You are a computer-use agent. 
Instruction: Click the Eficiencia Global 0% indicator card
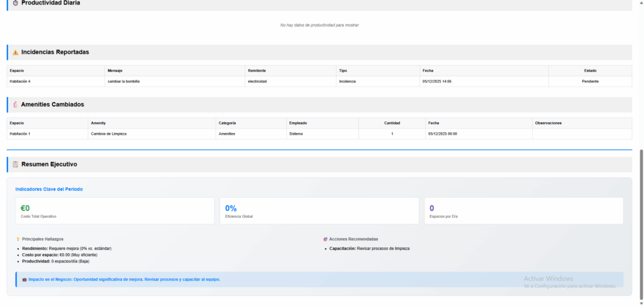(319, 211)
